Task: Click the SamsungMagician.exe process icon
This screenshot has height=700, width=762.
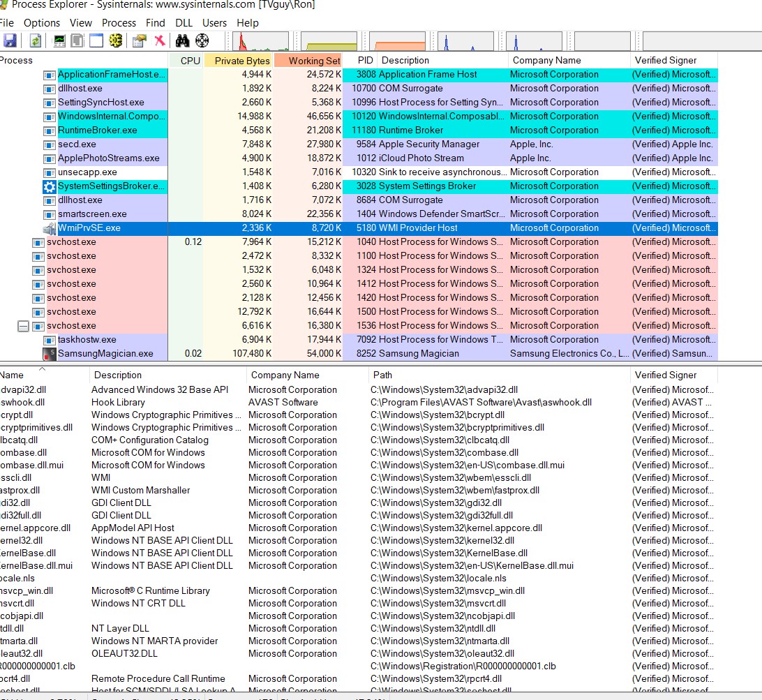Action: [50, 354]
